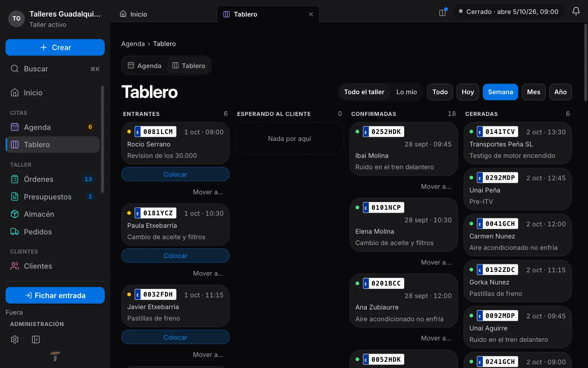Image resolution: width=588 pixels, height=368 pixels.
Task: Select the Hoy time range
Action: [468, 92]
